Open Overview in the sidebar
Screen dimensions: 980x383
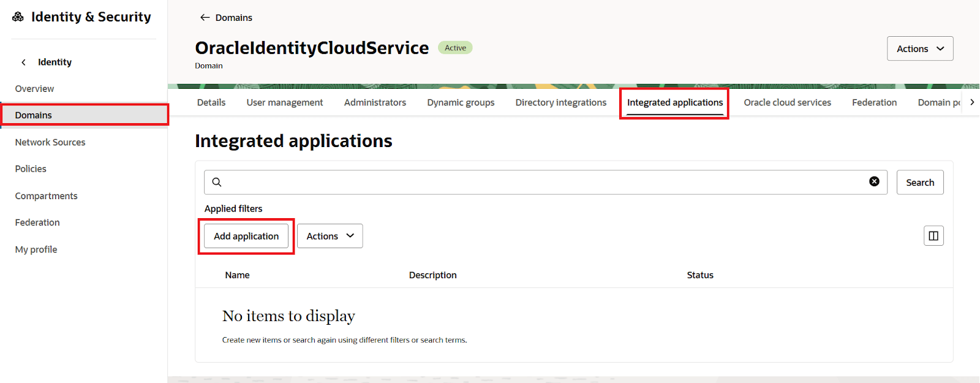click(35, 89)
